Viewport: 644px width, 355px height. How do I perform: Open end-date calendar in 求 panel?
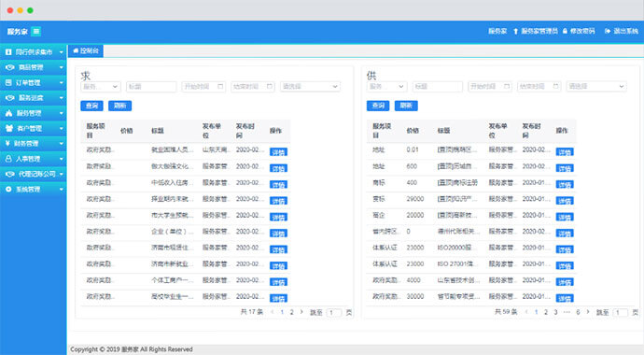pos(270,86)
